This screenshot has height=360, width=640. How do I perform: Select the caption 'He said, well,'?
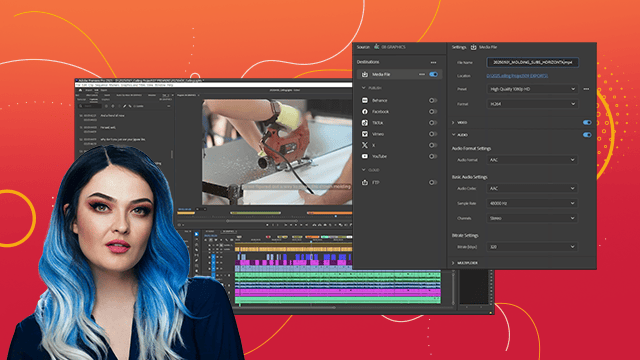[x=108, y=127]
